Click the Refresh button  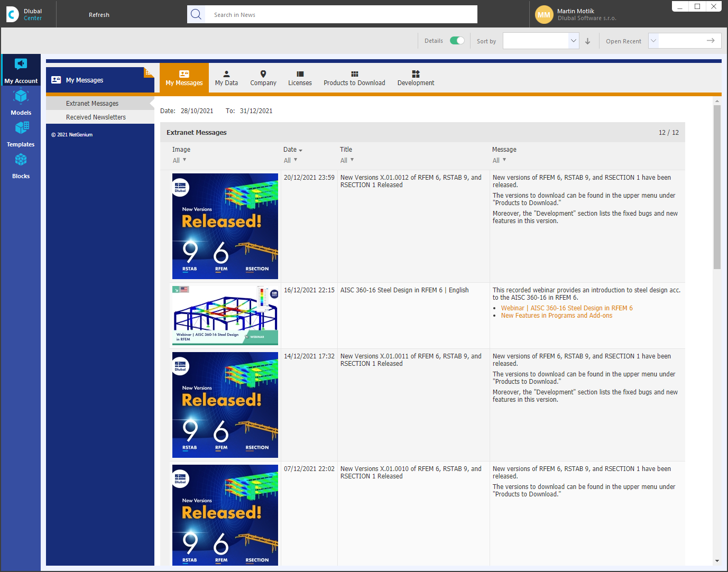click(99, 15)
